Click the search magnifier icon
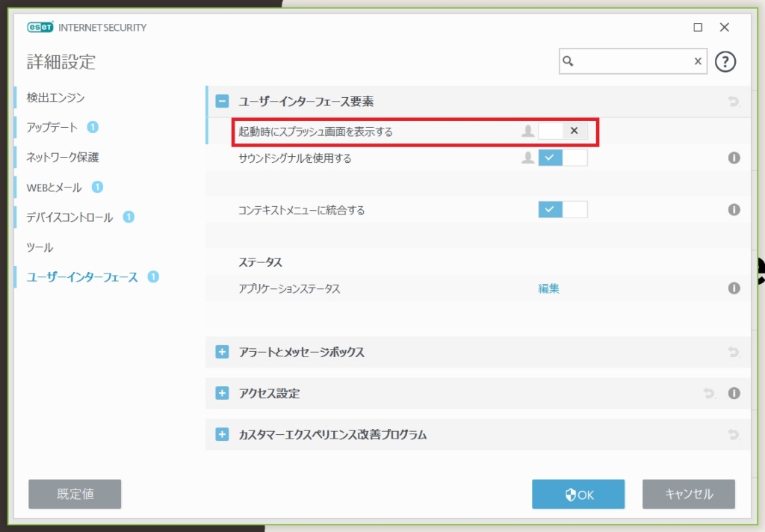 point(568,61)
